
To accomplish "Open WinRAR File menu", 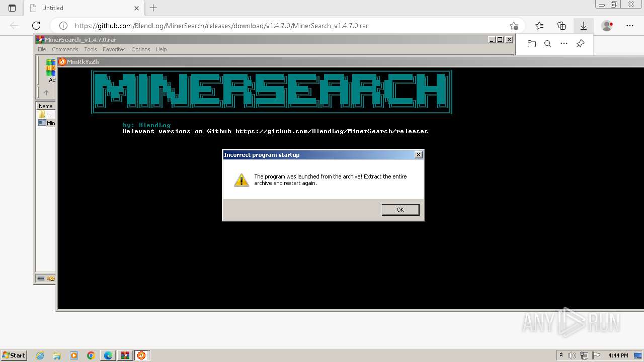I will tap(42, 49).
